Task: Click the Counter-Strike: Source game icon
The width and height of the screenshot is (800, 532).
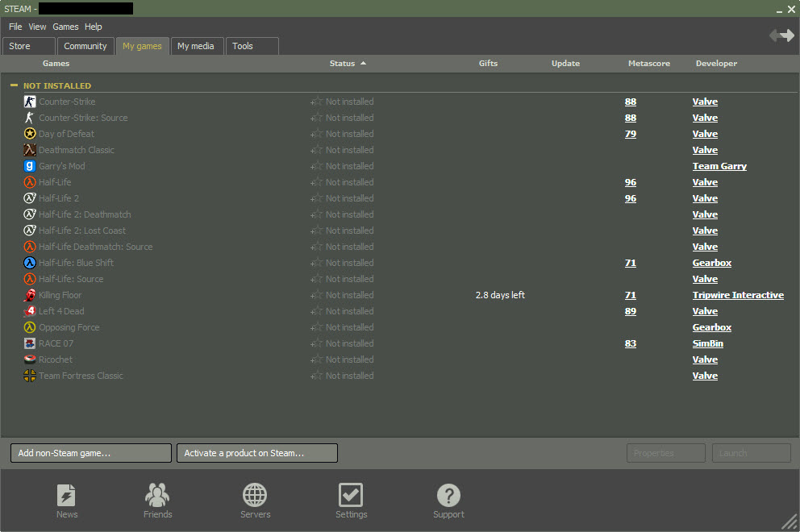Action: (30, 118)
